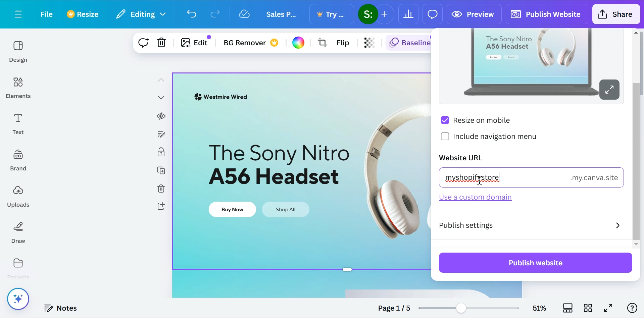
Task: Click the Website URL input field
Action: [x=531, y=177]
